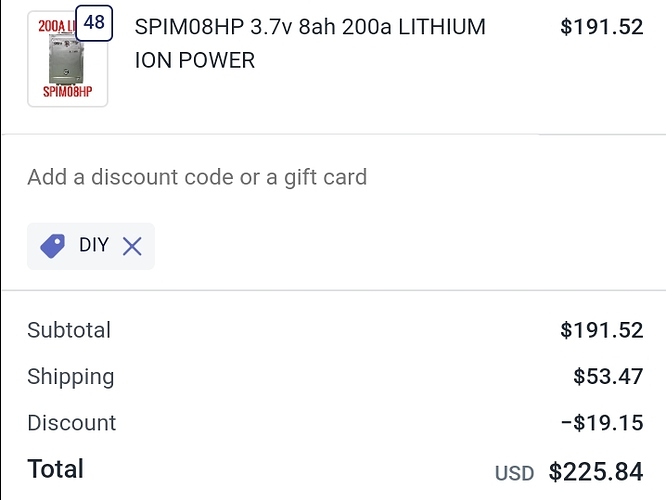
Task: Click the Discount label
Action: [x=72, y=423]
